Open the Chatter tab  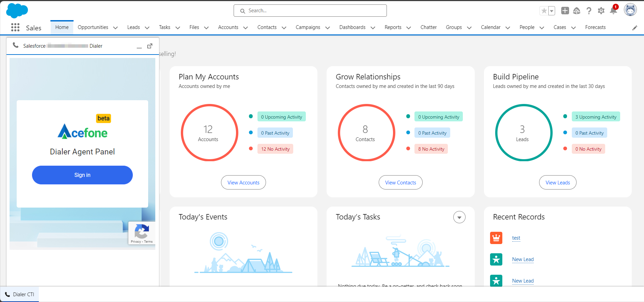pyautogui.click(x=428, y=27)
